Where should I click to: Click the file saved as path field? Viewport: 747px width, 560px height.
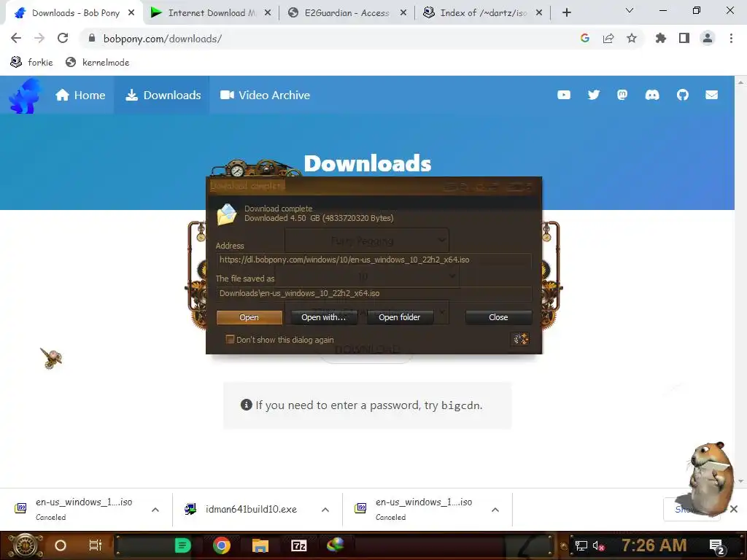[x=374, y=293]
